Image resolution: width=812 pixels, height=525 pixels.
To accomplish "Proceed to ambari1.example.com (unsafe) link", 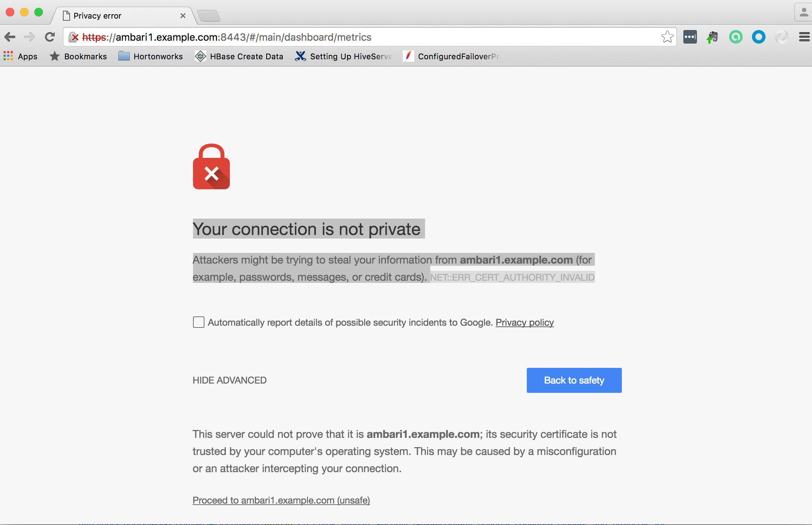I will tap(281, 500).
